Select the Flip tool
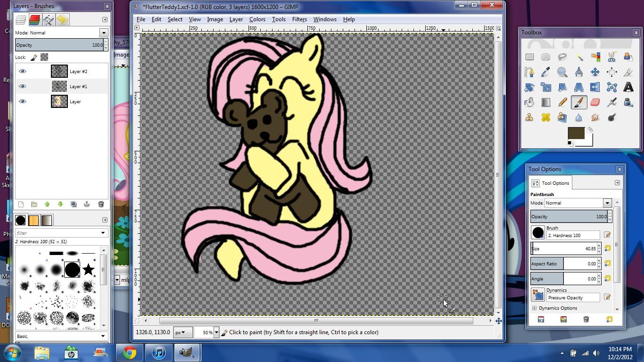This screenshot has height=362, width=644. point(595,87)
